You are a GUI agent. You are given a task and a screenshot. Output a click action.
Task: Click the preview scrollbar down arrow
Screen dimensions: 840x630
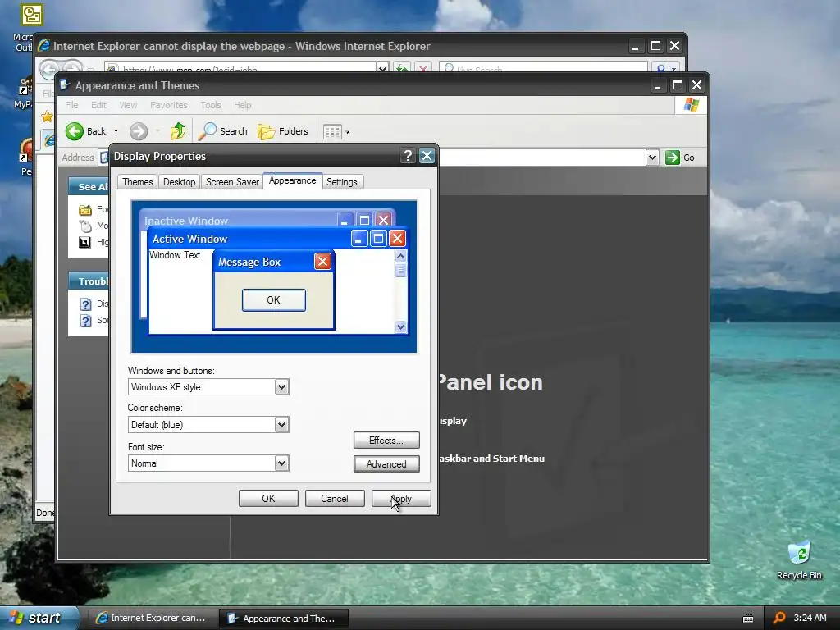click(400, 326)
